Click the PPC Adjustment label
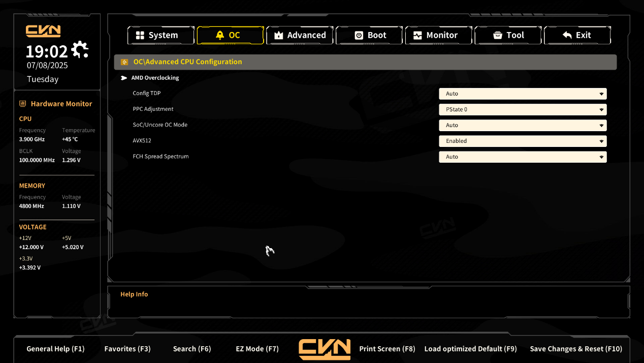The height and width of the screenshot is (363, 644). 153,109
